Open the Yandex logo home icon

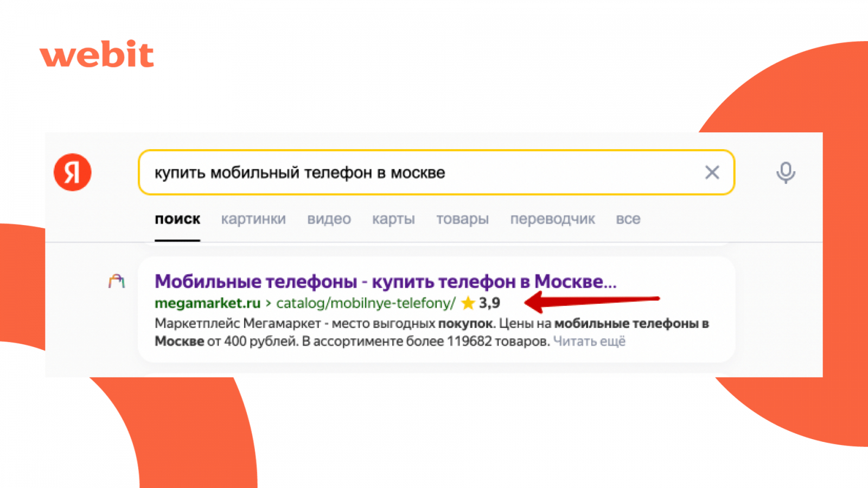pyautogui.click(x=73, y=172)
